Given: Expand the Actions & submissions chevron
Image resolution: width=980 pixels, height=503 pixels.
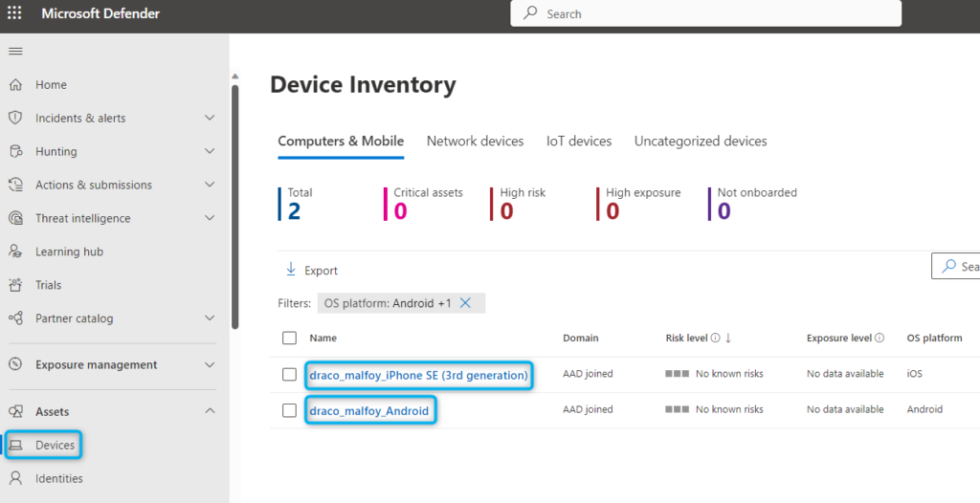Looking at the screenshot, I should pos(210,185).
